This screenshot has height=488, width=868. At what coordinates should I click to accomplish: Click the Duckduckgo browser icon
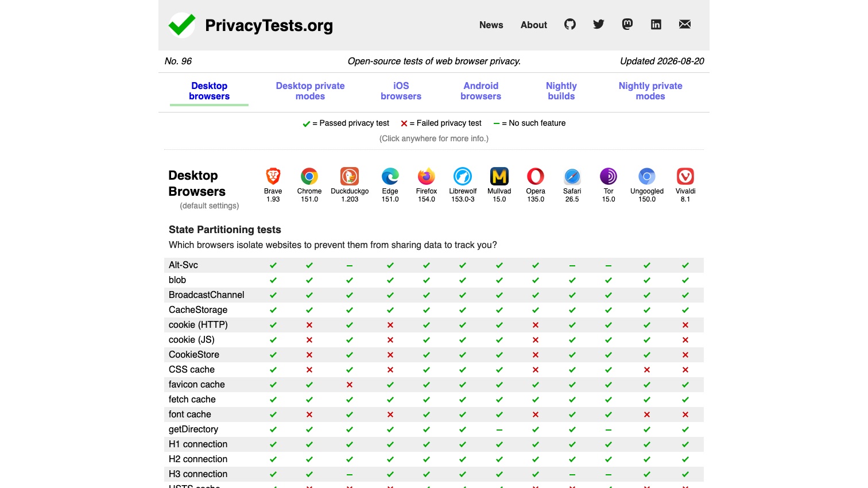[350, 176]
